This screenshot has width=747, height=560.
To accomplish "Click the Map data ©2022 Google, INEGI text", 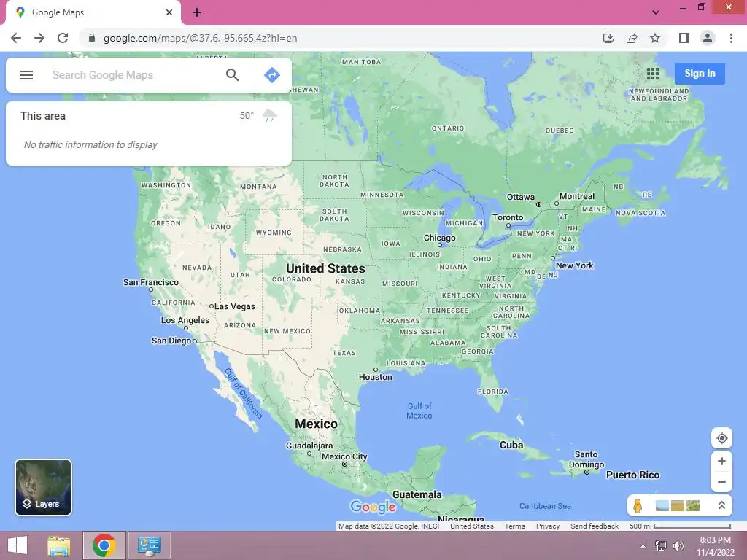I will [389, 526].
